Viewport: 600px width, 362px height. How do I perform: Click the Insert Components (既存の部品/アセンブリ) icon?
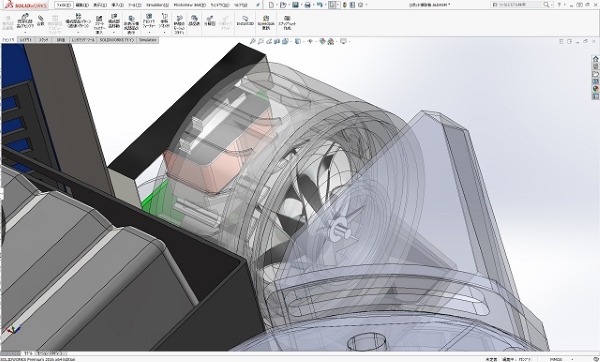tap(25, 21)
